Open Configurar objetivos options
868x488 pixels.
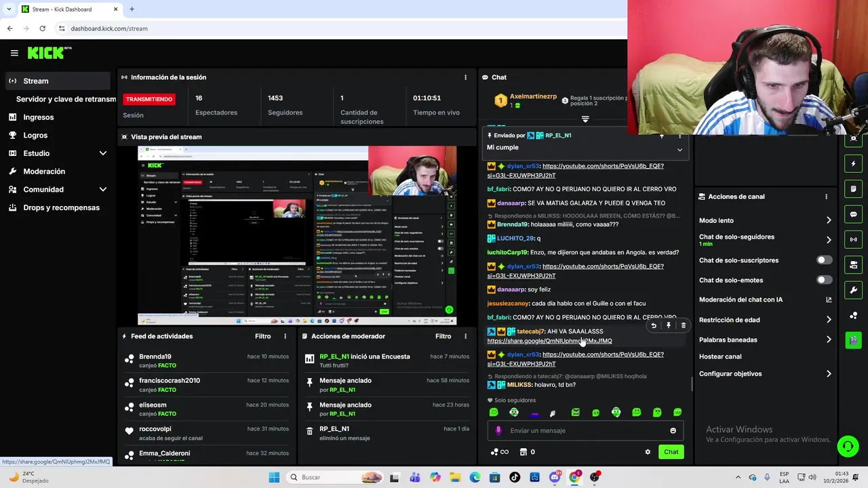point(829,373)
